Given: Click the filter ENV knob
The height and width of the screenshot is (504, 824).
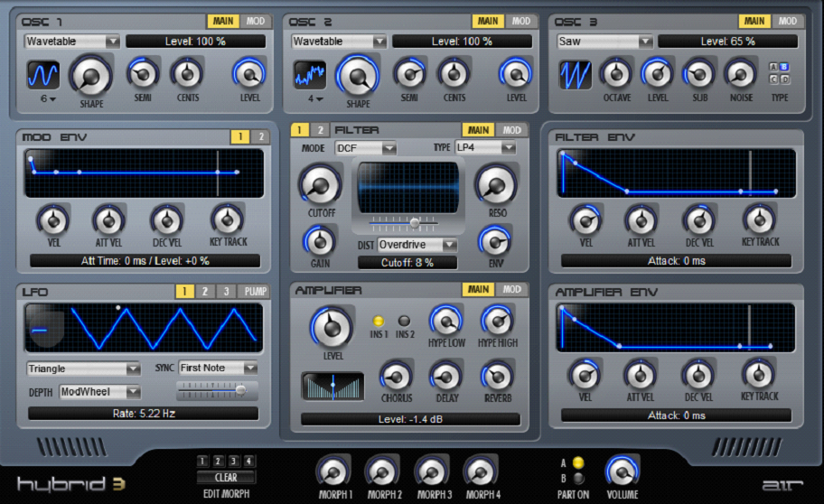Looking at the screenshot, I should (x=495, y=241).
